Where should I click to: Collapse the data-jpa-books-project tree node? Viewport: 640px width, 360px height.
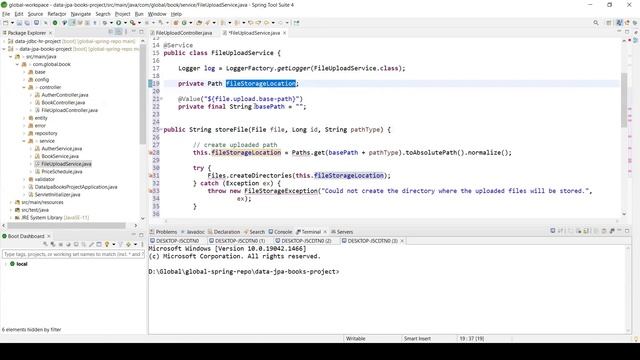[4, 49]
